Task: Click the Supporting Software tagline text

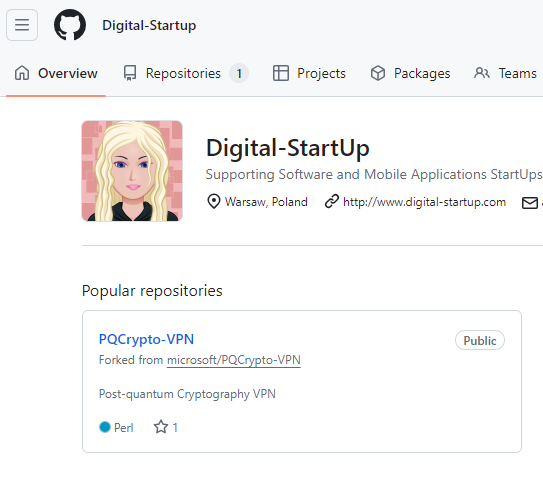Action: click(374, 174)
